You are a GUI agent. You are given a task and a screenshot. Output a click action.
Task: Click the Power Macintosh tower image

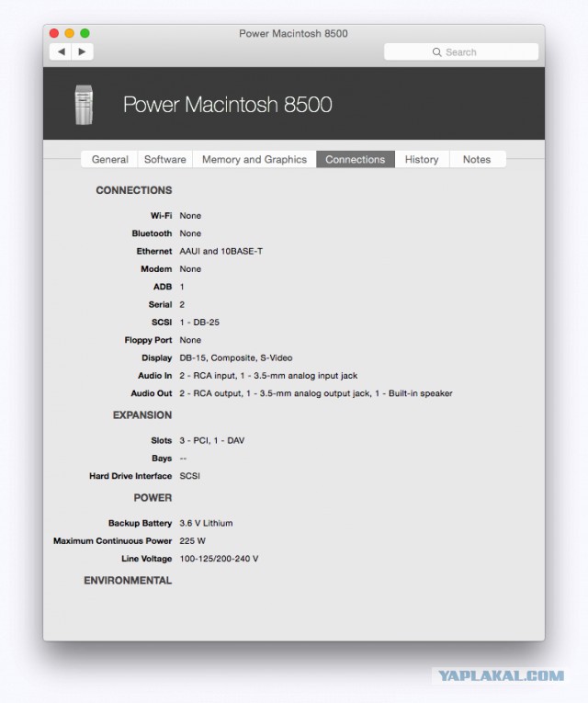tap(84, 105)
